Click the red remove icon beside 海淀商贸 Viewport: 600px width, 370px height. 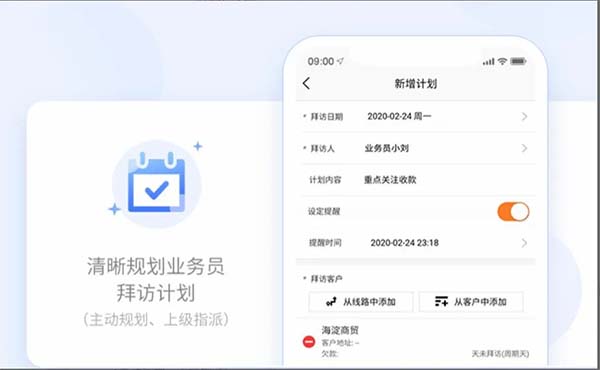point(309,342)
